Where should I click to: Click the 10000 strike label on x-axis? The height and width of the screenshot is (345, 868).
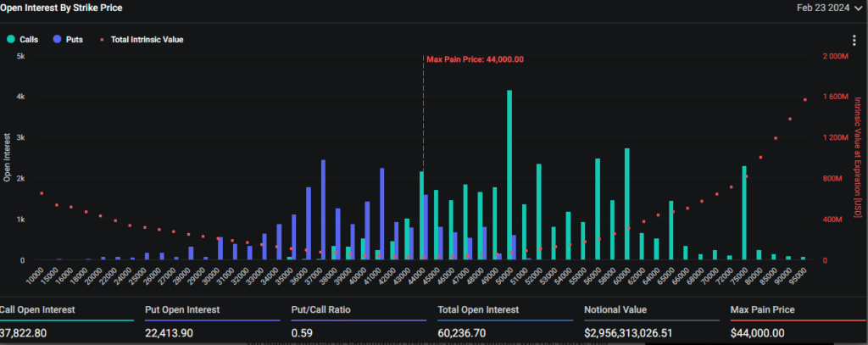[x=34, y=275]
